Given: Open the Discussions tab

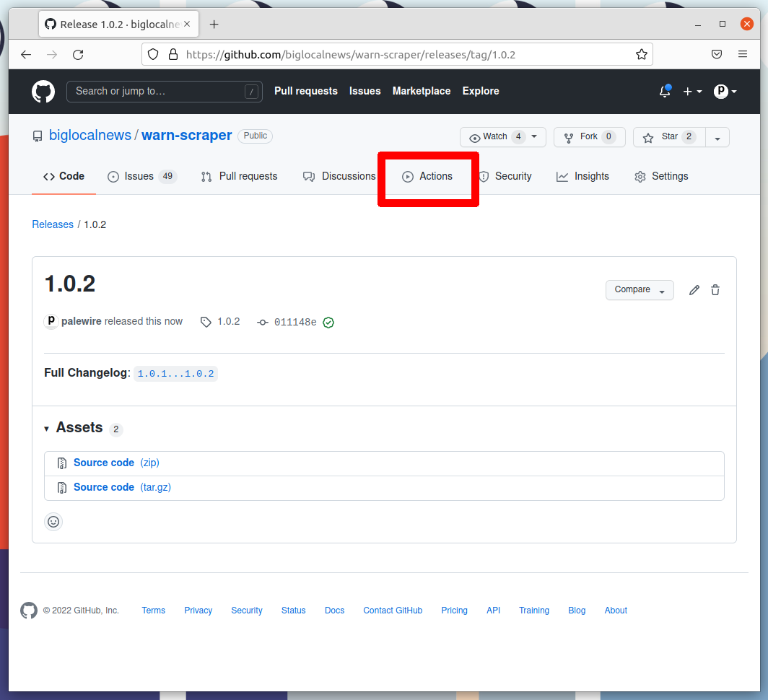Looking at the screenshot, I should tap(339, 176).
